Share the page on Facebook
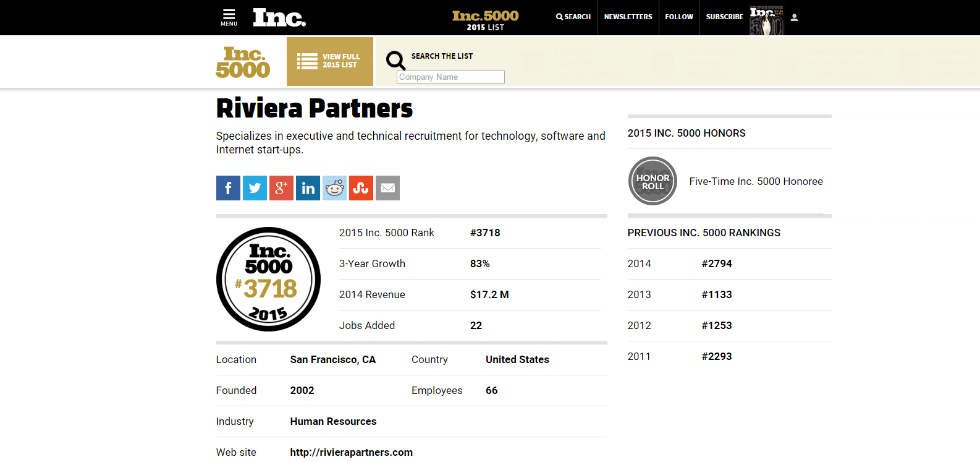 228,188
